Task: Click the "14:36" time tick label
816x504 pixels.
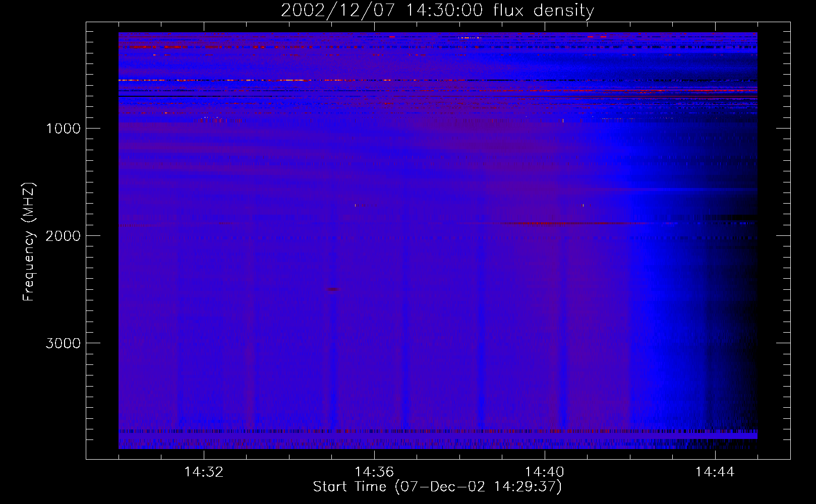Action: point(374,472)
